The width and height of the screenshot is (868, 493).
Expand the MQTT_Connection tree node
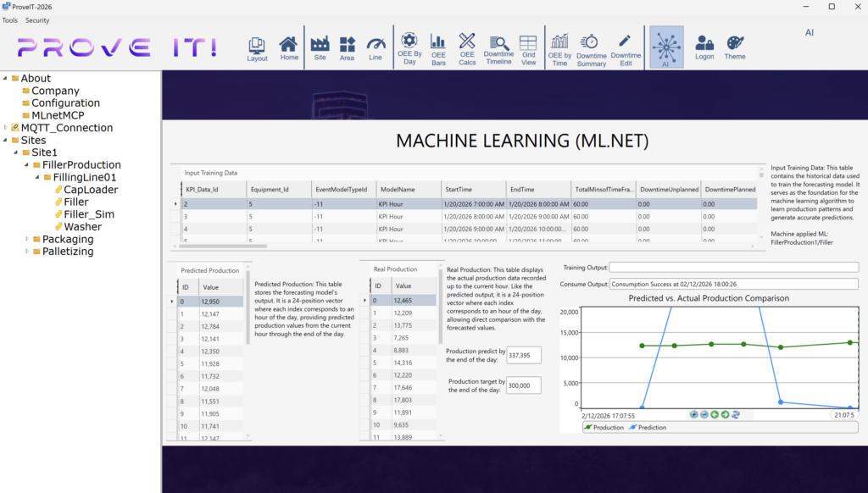coord(6,128)
